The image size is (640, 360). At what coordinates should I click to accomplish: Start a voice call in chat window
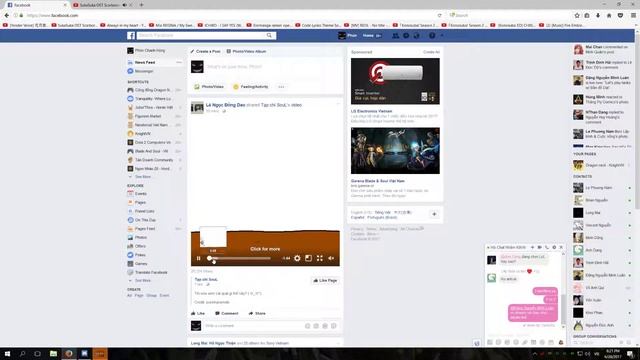547,247
